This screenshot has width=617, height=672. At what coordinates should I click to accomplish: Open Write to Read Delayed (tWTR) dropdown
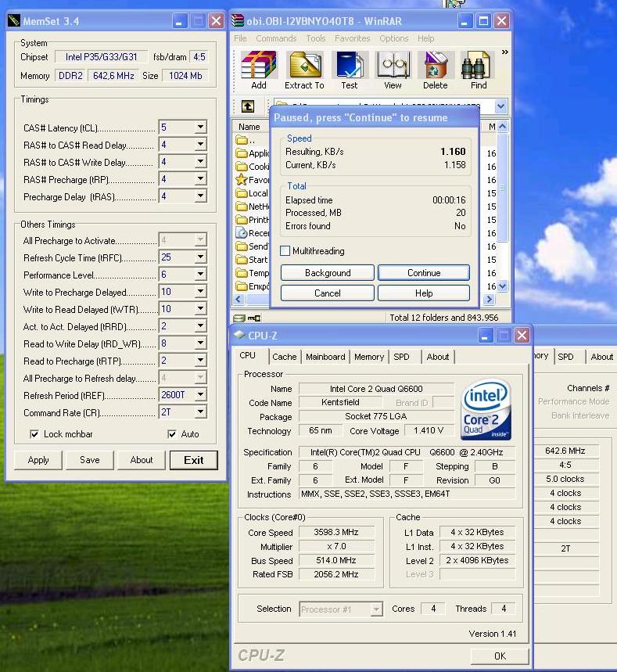pyautogui.click(x=200, y=308)
